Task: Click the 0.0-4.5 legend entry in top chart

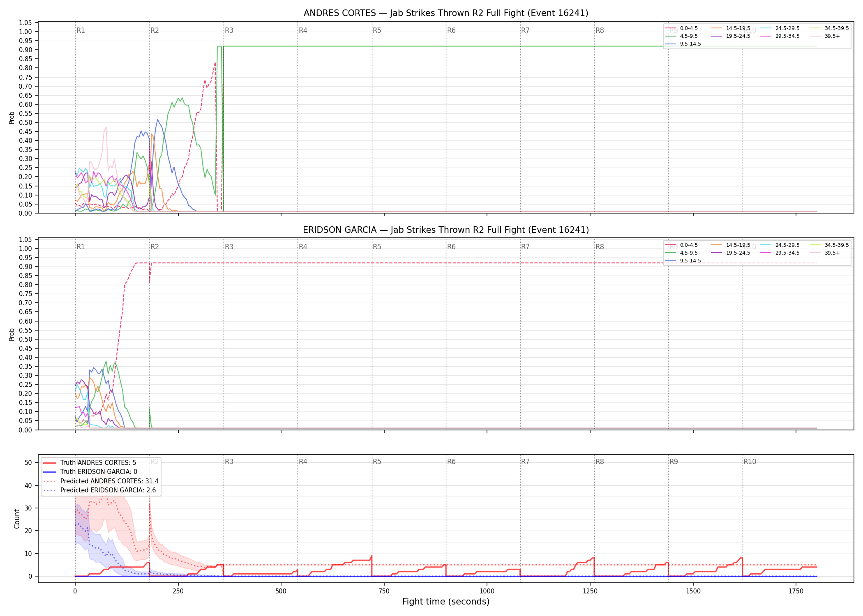Action: point(681,28)
